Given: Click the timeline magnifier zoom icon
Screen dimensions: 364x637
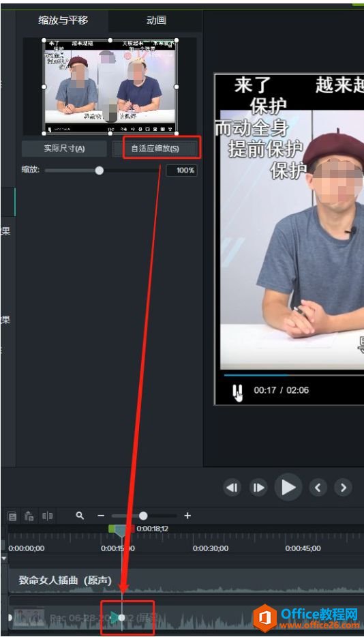Looking at the screenshot, I should point(80,516).
